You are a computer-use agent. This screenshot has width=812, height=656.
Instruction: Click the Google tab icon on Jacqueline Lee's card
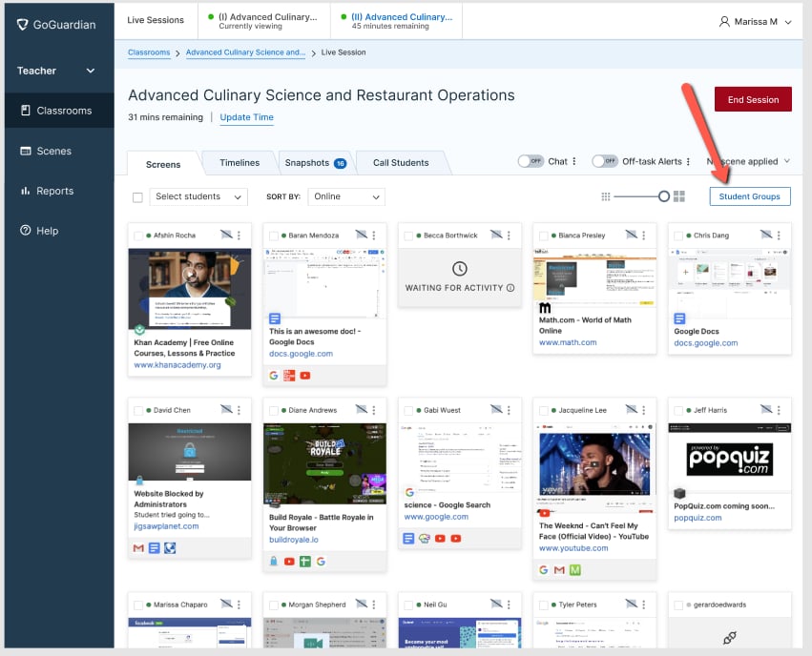pos(543,570)
